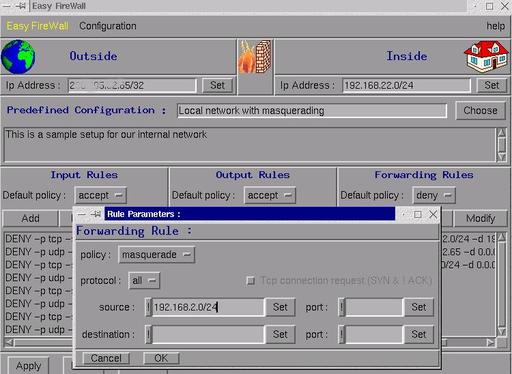Close the Rule Parameters dialog

[x=433, y=214]
